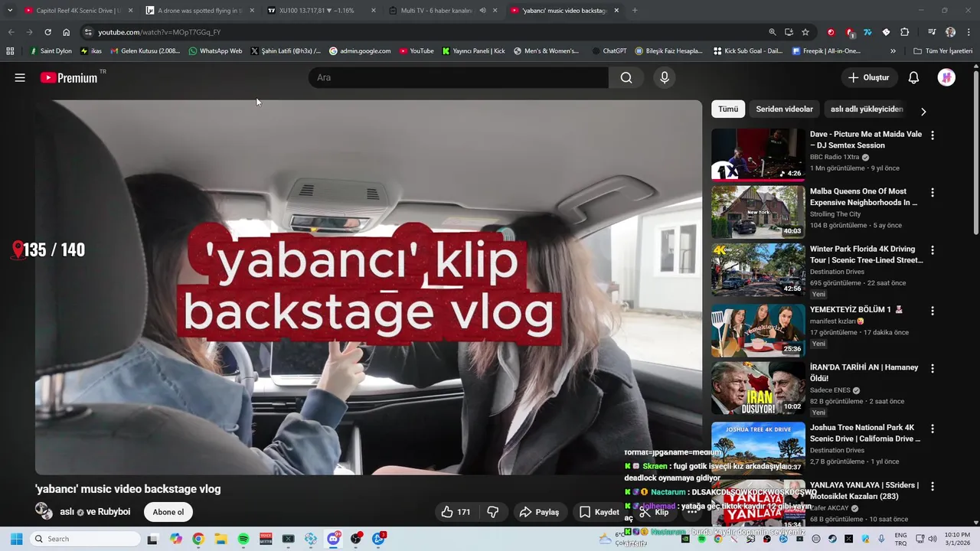
Task: Select the Seriden videolar filter chip
Action: pyautogui.click(x=785, y=109)
